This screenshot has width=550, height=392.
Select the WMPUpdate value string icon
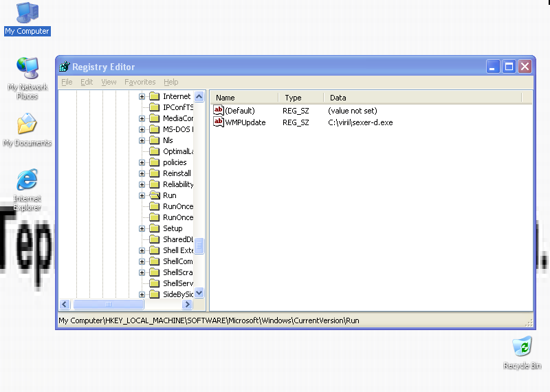[219, 122]
